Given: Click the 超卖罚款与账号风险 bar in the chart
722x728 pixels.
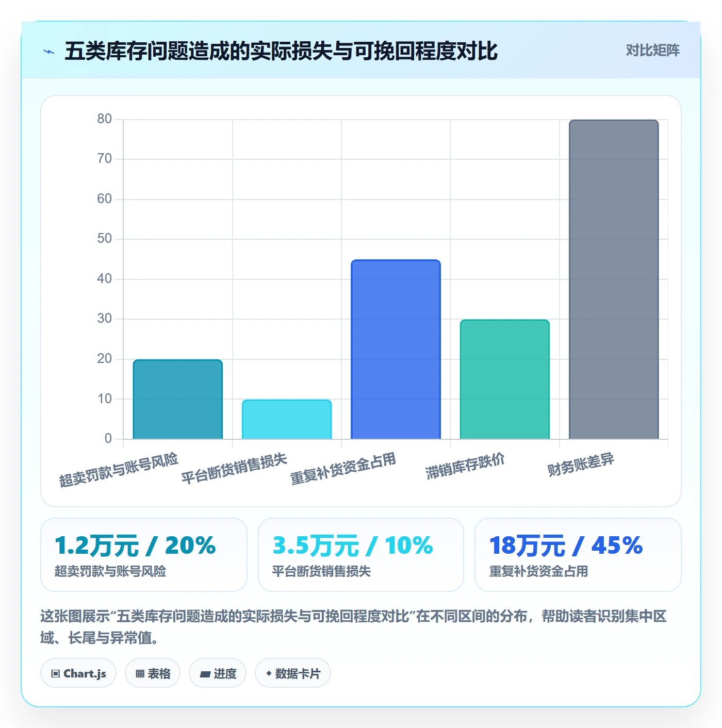Looking at the screenshot, I should tap(178, 399).
